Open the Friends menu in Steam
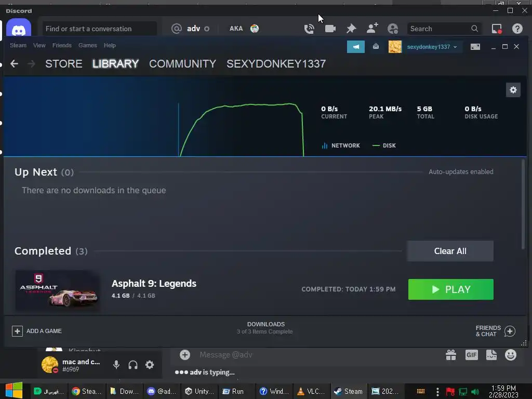The height and width of the screenshot is (399, 532). tap(62, 45)
